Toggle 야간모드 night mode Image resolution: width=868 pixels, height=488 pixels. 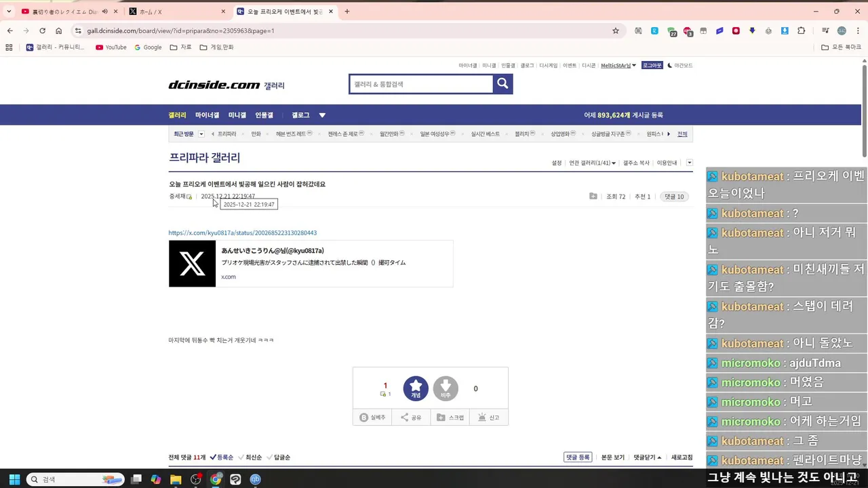tap(680, 66)
